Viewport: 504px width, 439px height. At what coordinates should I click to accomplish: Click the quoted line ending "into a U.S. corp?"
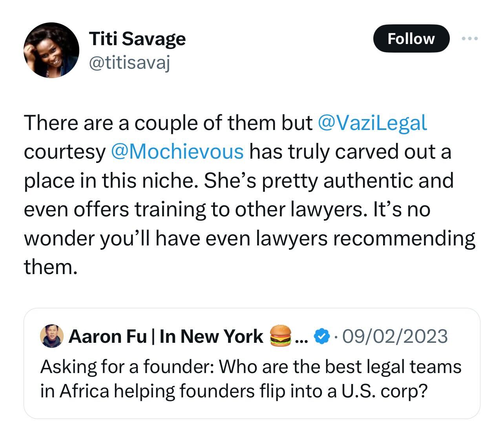click(x=233, y=391)
